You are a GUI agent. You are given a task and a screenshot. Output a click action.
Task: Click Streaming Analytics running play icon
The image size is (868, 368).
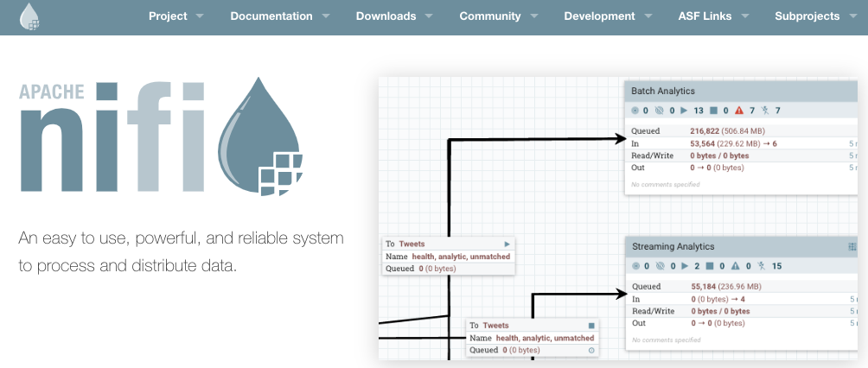685,266
